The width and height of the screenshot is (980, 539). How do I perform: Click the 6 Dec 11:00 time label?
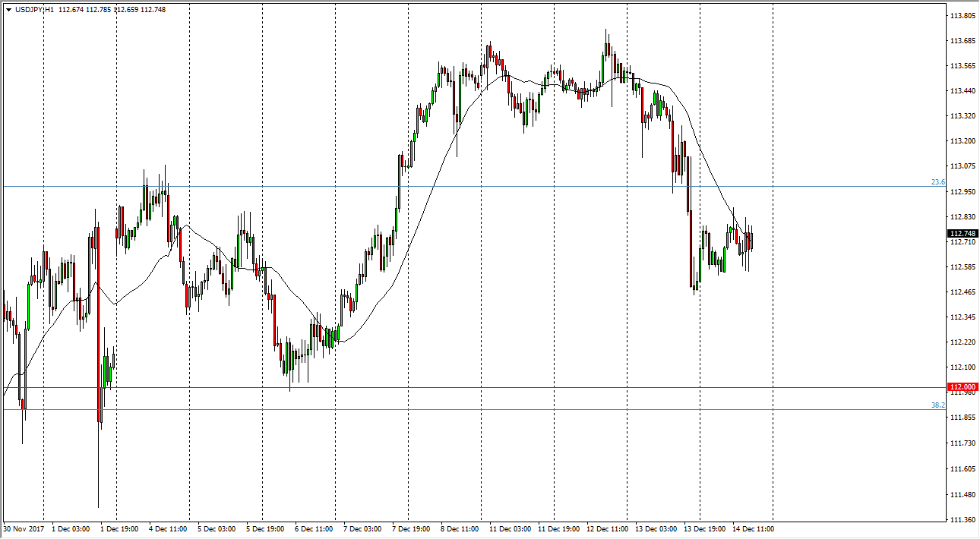click(x=314, y=528)
